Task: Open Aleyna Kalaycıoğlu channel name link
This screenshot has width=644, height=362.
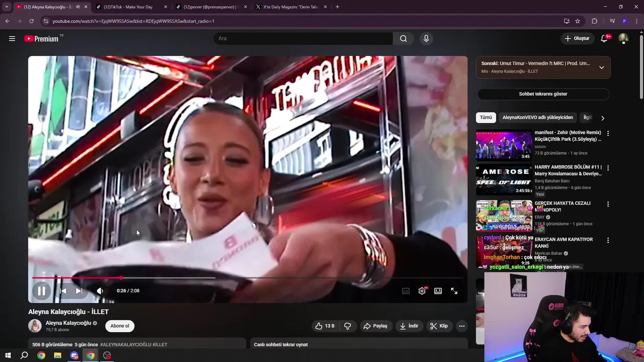Action: click(x=68, y=323)
